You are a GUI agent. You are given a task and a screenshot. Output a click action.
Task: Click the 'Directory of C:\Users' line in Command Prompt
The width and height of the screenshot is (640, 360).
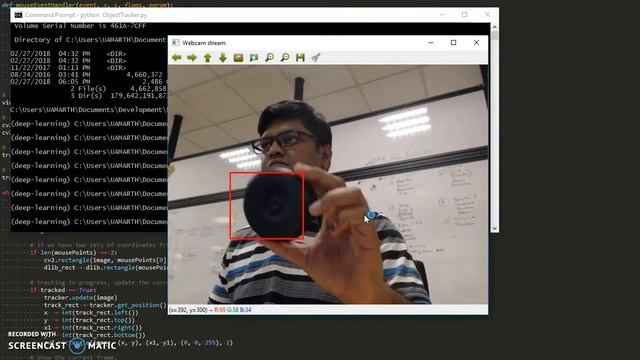(90, 40)
